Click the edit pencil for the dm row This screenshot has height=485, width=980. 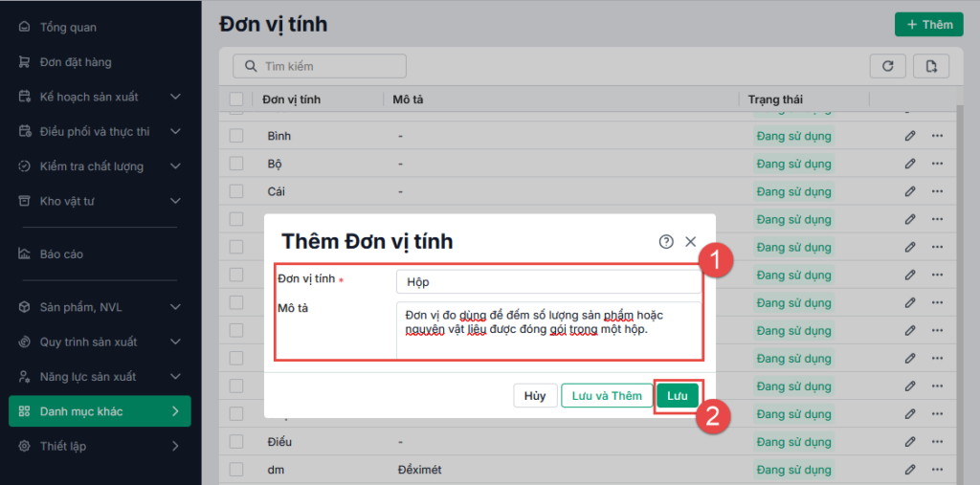tap(910, 470)
